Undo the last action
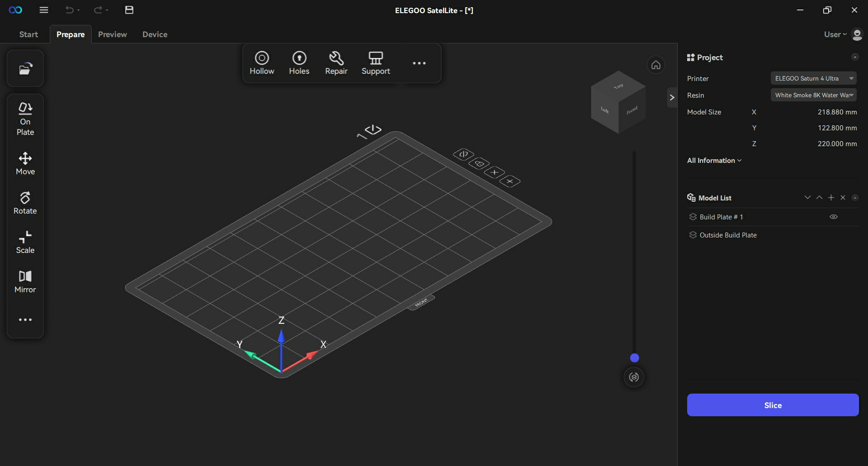The height and width of the screenshot is (466, 868). pyautogui.click(x=69, y=10)
